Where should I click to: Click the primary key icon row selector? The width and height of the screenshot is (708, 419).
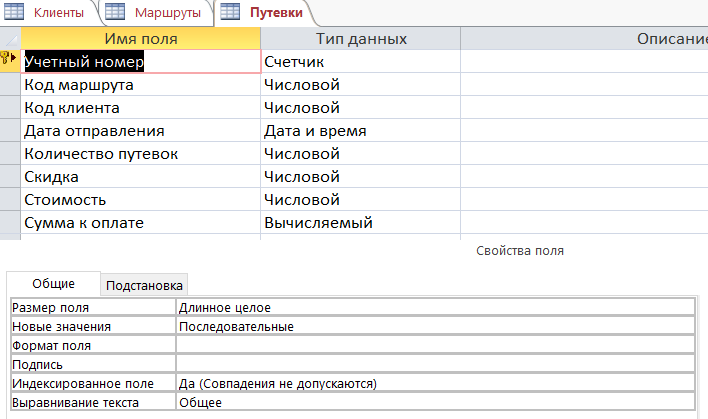10,61
